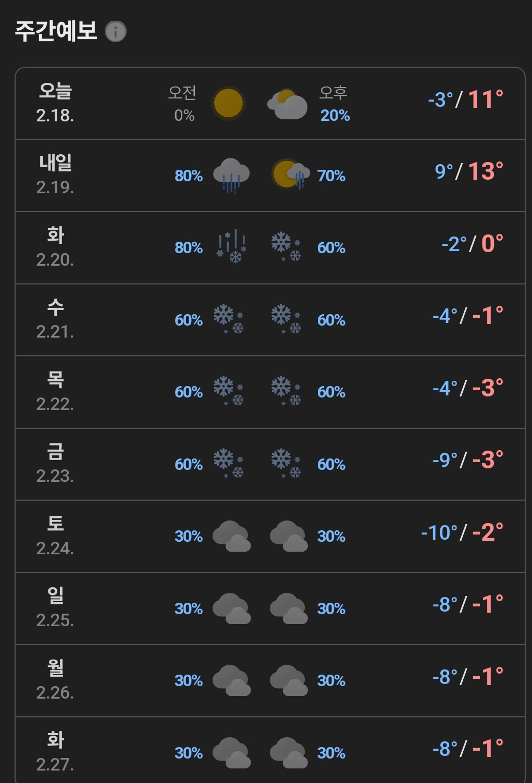
Task: Tap today's 20% afternoon rain chance
Action: [x=335, y=116]
